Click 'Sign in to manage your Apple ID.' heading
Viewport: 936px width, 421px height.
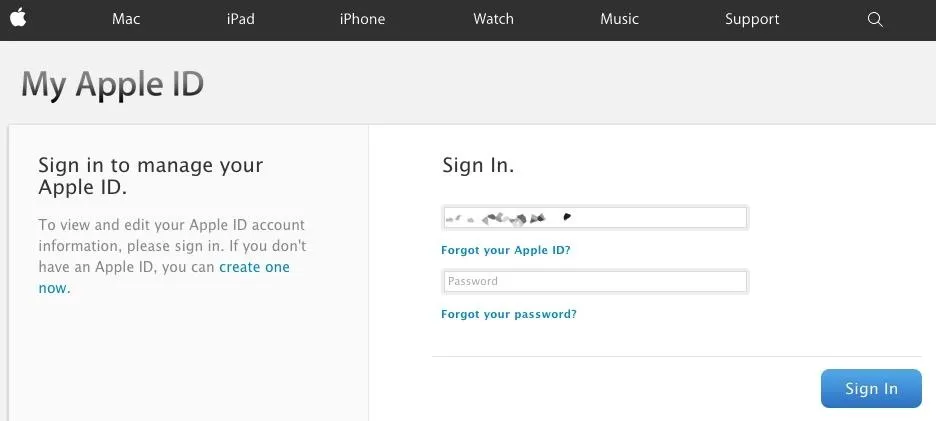(150, 176)
